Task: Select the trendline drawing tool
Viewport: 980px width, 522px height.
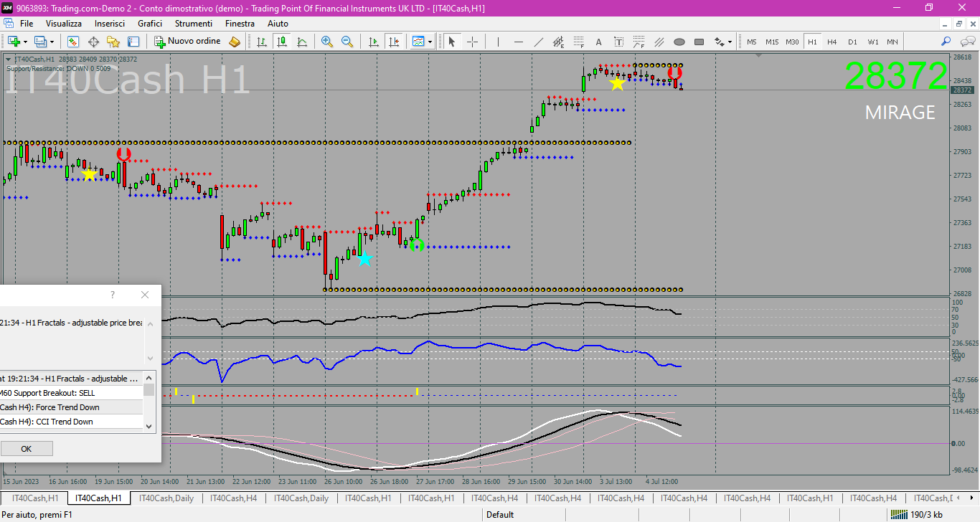Action: [538, 42]
